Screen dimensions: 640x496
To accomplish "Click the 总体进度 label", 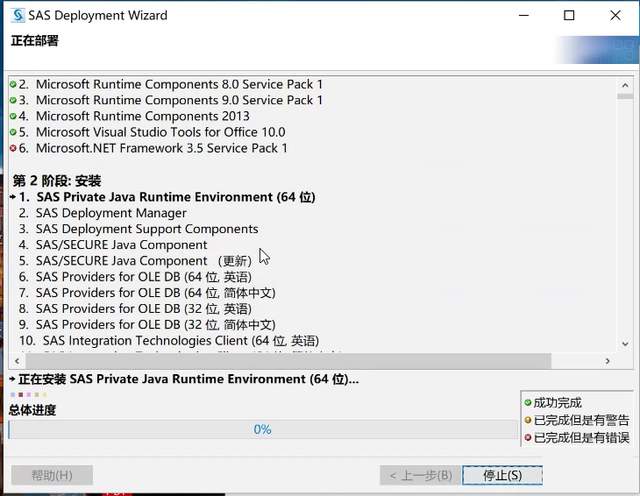I will [33, 410].
